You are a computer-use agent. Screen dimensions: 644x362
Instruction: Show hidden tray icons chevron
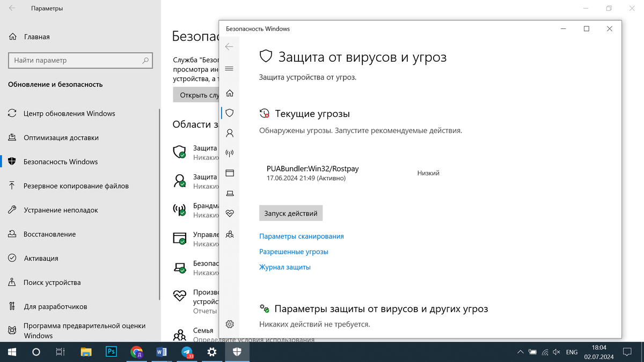(x=519, y=352)
